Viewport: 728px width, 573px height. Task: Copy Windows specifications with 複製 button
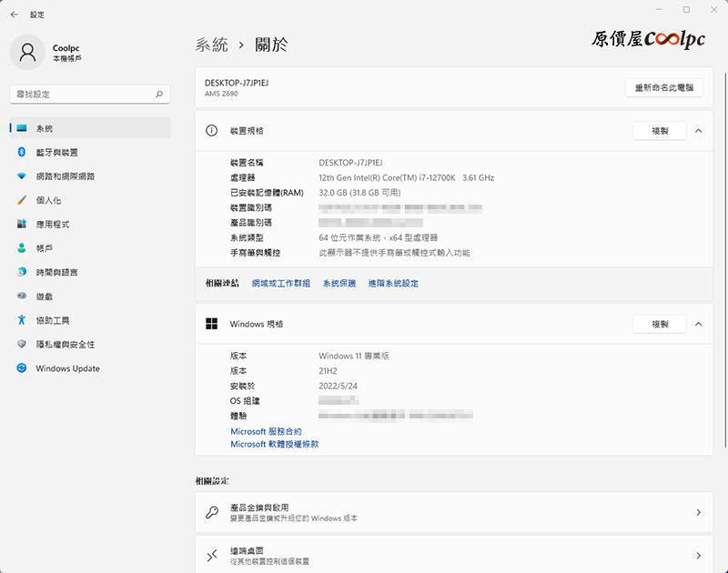pos(659,324)
